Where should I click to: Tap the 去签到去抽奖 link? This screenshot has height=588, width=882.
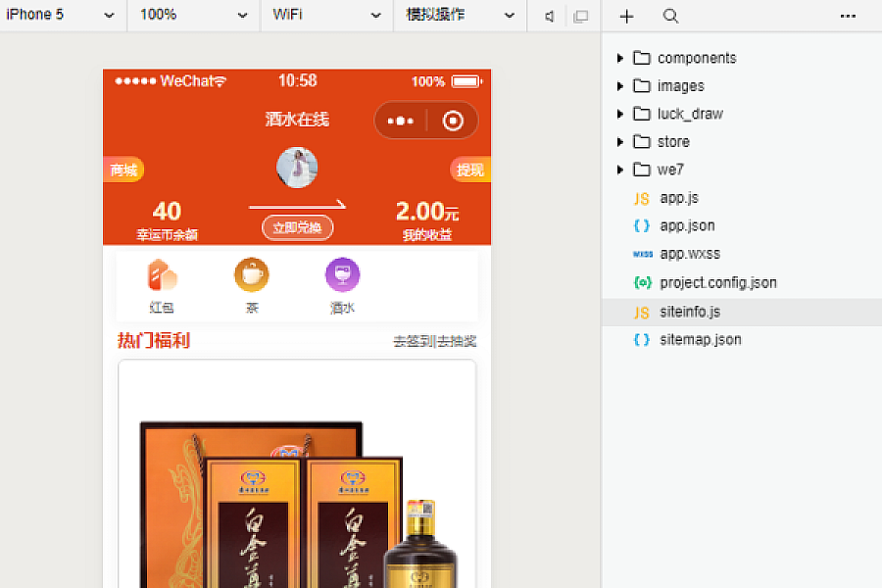[435, 341]
